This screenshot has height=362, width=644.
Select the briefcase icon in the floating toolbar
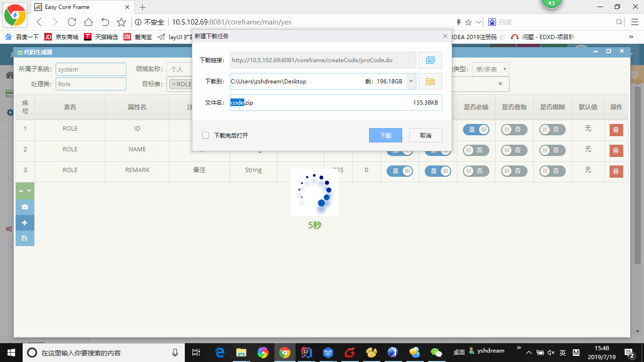point(25,206)
